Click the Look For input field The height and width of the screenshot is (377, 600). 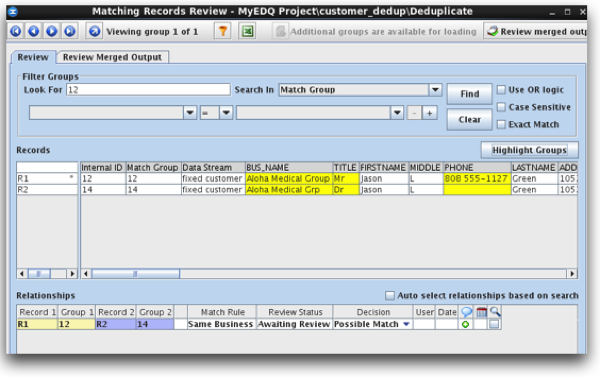click(148, 90)
